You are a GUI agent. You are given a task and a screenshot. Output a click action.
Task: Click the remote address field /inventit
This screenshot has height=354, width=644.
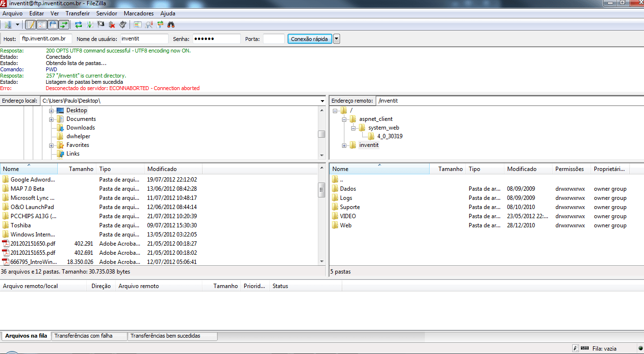pos(509,101)
